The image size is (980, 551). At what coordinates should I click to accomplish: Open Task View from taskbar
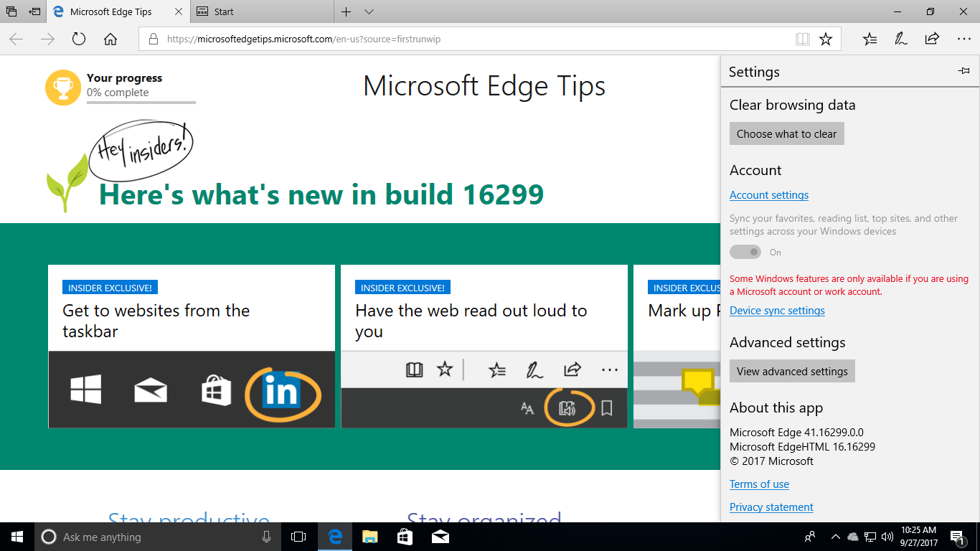[298, 537]
